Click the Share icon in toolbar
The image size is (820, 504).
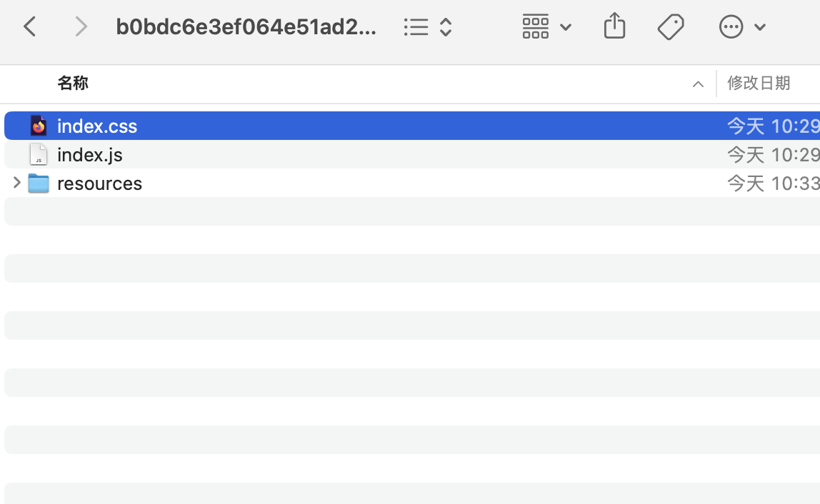(614, 26)
